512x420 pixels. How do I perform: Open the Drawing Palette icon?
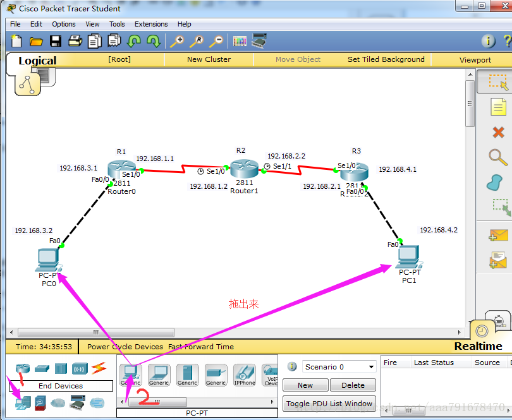click(x=240, y=41)
